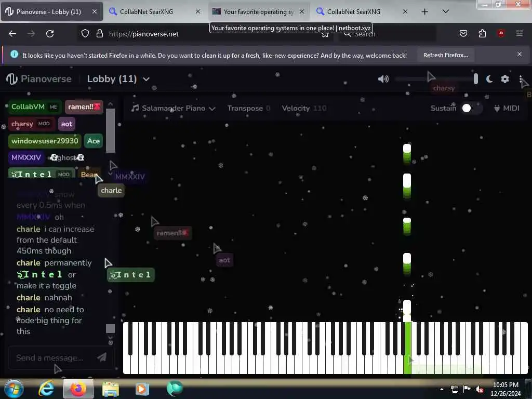This screenshot has width=532, height=399.
Task: Toggle the Sustain switch
Action: coord(471,108)
